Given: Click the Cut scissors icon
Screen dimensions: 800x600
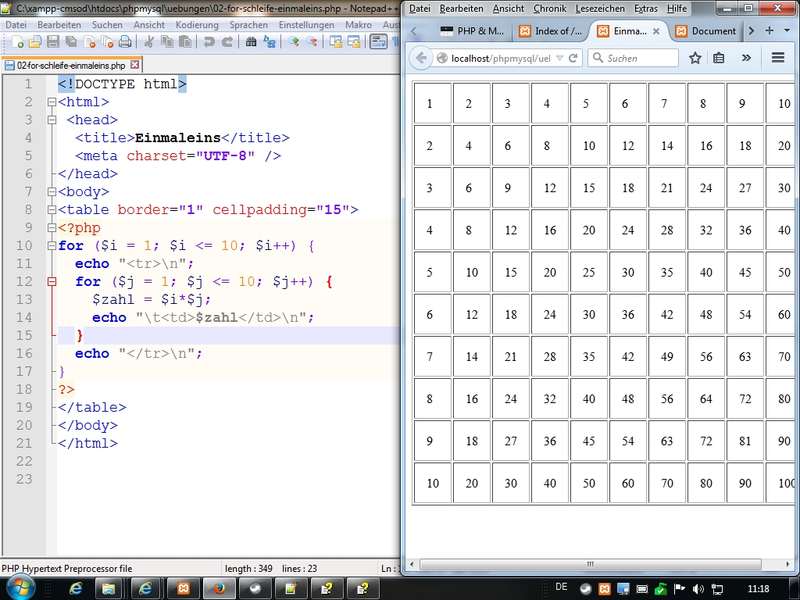Looking at the screenshot, I should click(148, 42).
